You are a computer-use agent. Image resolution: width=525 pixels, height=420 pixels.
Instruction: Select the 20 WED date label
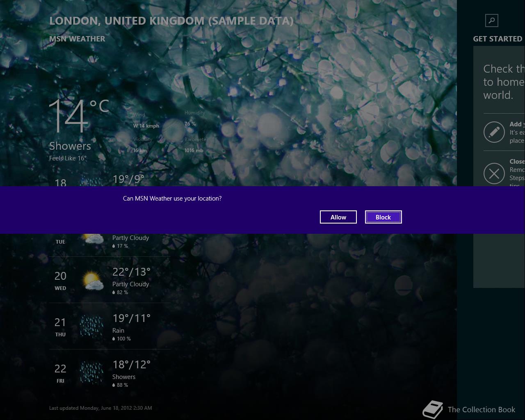pyautogui.click(x=60, y=281)
